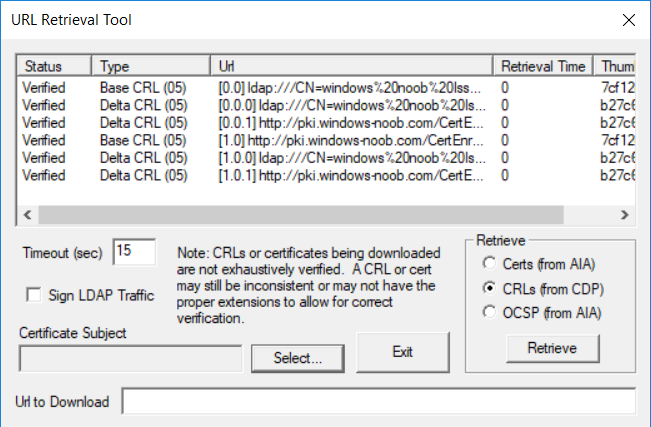Click the horizontal scrollbar thumb
Image resolution: width=651 pixels, height=427 pixels.
pos(301,215)
